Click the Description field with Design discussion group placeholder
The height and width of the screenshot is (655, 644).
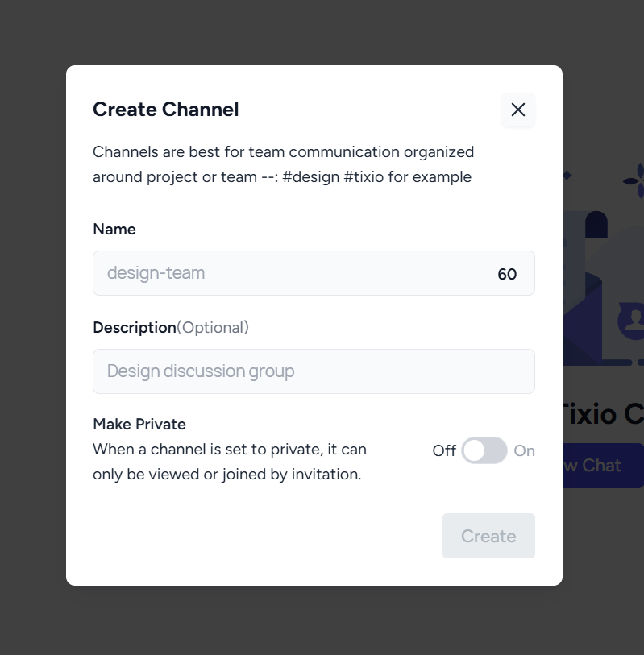[x=314, y=371]
